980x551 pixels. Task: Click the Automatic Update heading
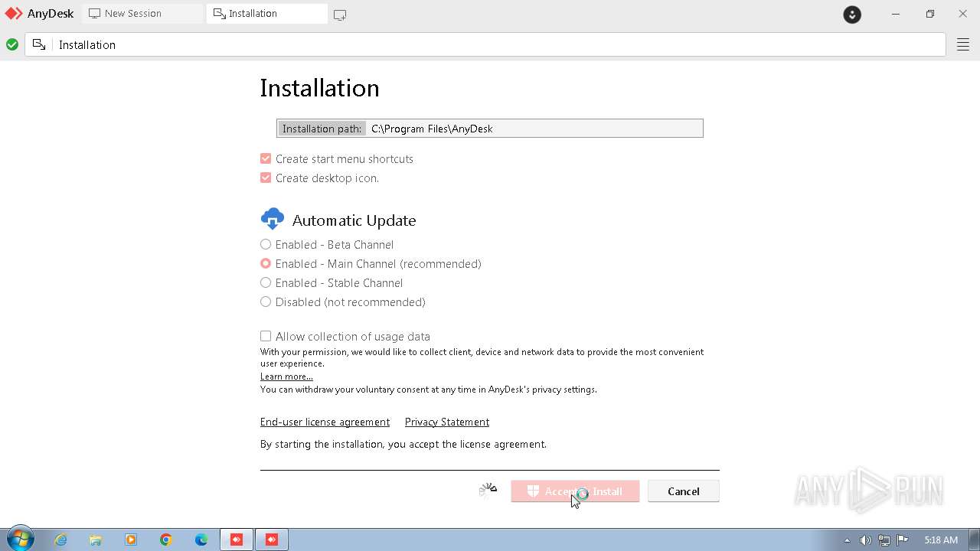(354, 220)
